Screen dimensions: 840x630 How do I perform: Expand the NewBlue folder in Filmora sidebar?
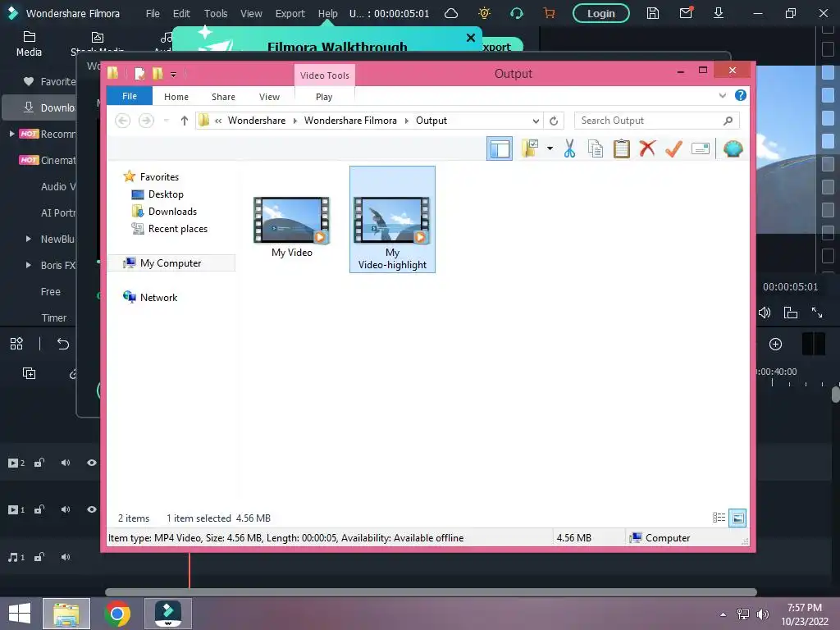pyautogui.click(x=28, y=239)
